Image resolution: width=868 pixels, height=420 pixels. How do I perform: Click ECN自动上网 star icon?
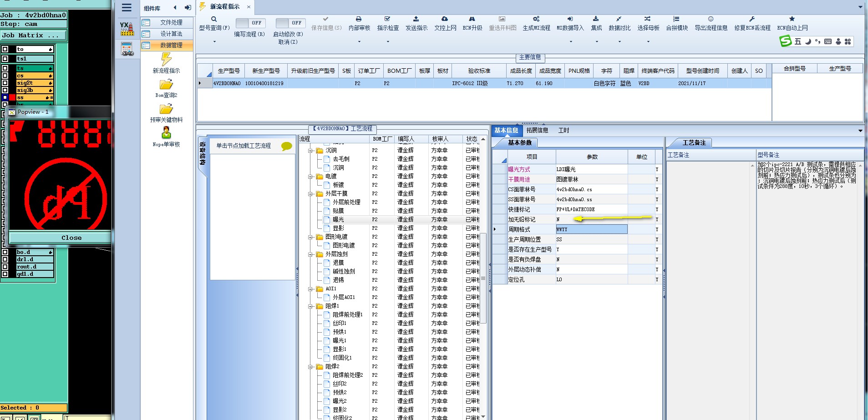pyautogui.click(x=792, y=19)
